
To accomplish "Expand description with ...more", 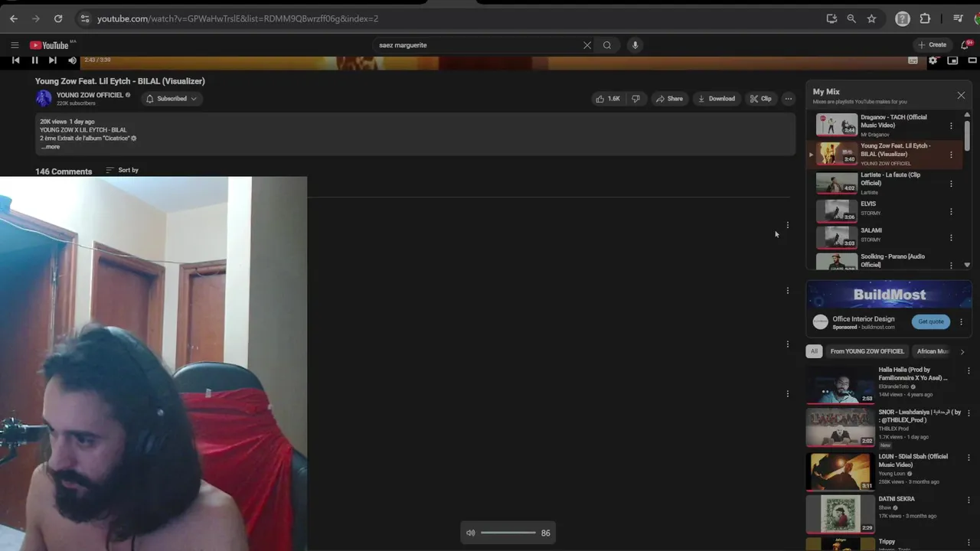I will [50, 147].
